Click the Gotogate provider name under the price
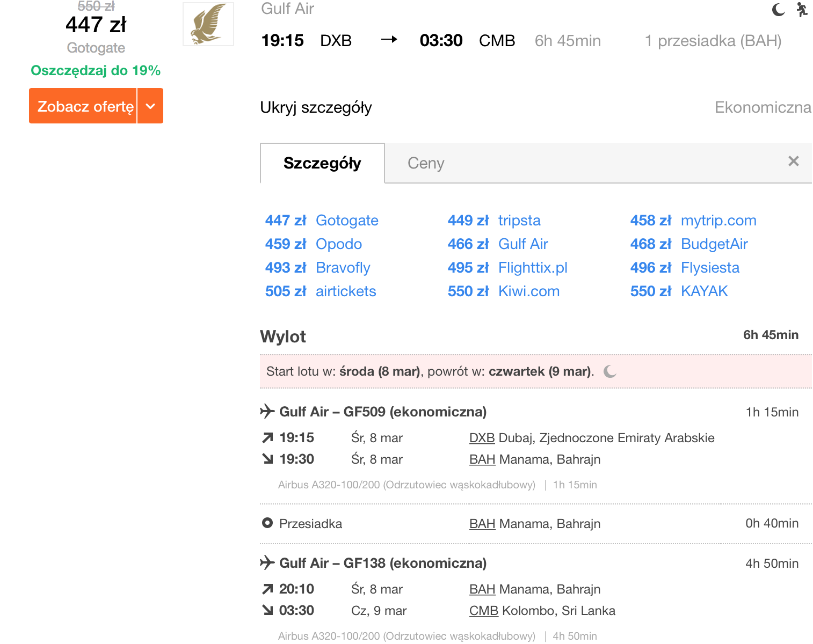Screen dimensions: 813x644 coord(96,48)
